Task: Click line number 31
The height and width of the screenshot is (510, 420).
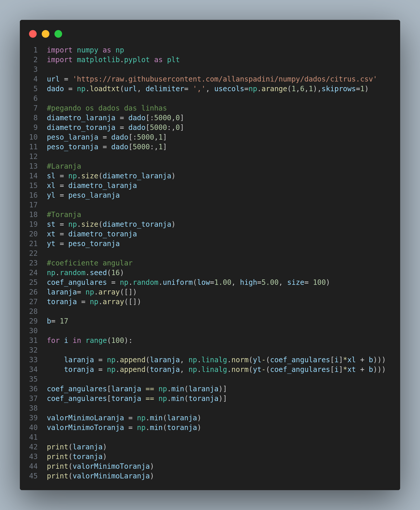Action: point(34,341)
